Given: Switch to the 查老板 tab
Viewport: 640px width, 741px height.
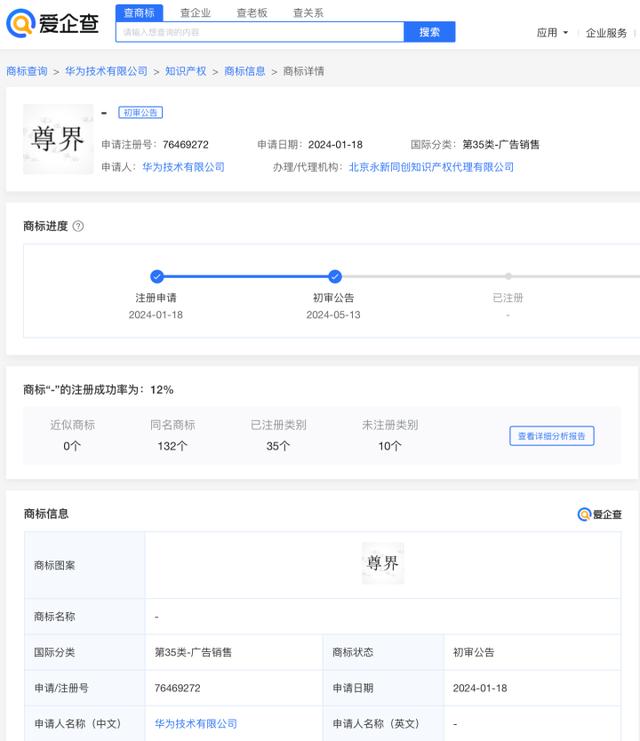Looking at the screenshot, I should click(252, 13).
